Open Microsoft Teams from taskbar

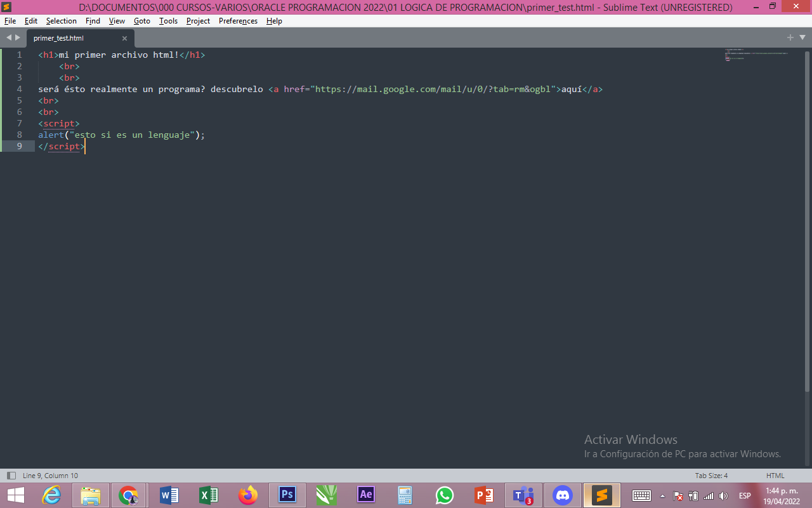point(523,495)
